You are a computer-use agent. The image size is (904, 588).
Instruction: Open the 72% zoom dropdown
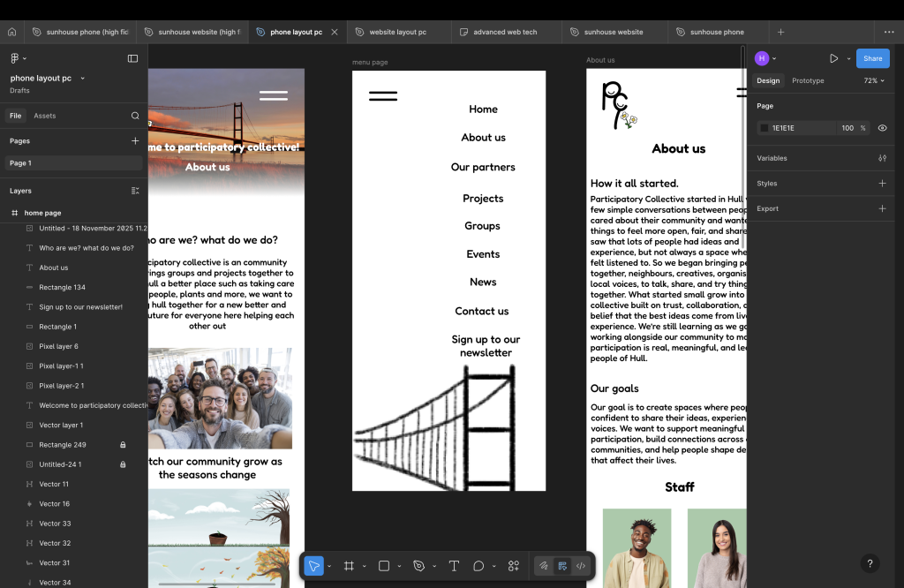pyautogui.click(x=874, y=80)
